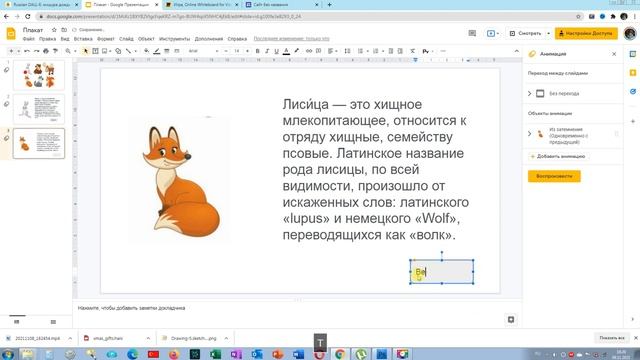Open the xmas_gifts download item menu arrow
Viewport: 640px width, 360px height.
click(x=148, y=338)
